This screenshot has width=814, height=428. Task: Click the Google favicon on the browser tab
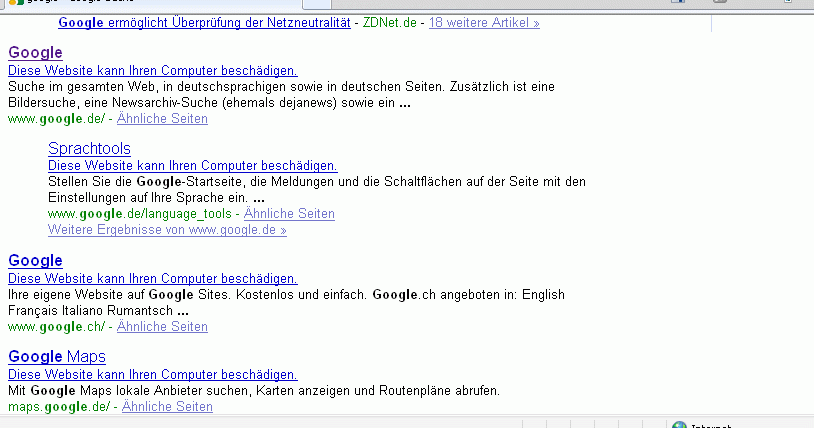point(16,2)
